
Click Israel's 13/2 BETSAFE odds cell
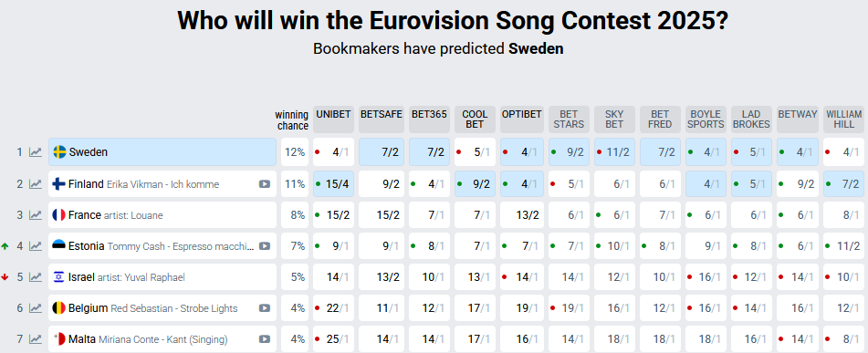[382, 277]
